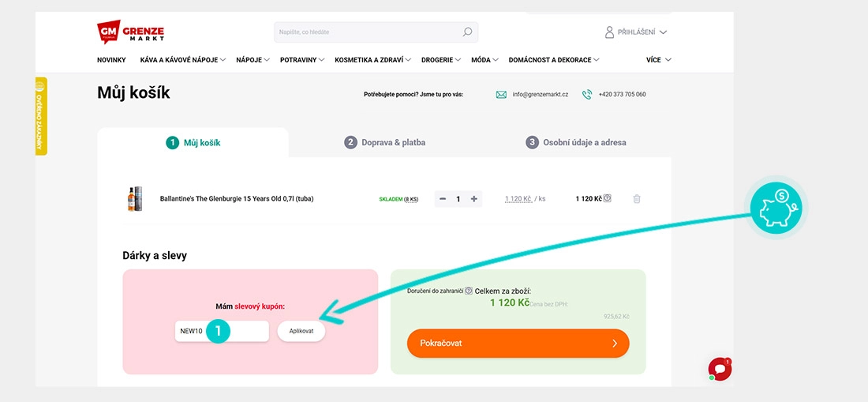Select Osobní údaje a adresa step tab

pyautogui.click(x=576, y=142)
